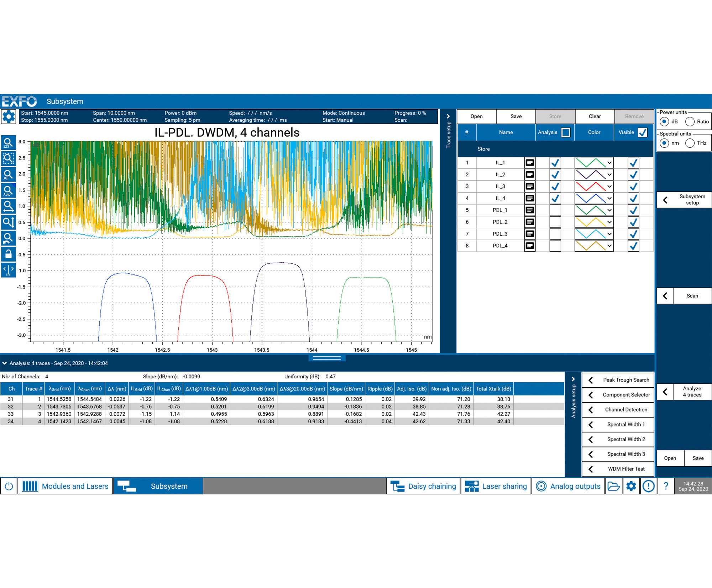The height and width of the screenshot is (588, 712).
Task: Click the horizontal zoom icon
Action: [x=8, y=206]
